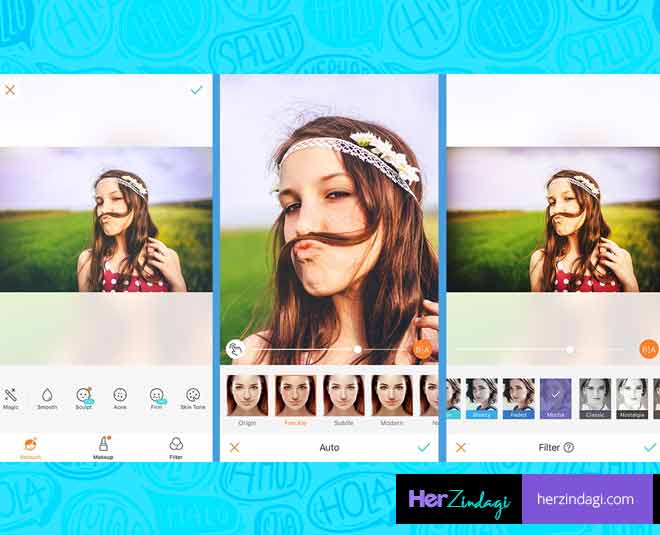The width and height of the screenshot is (660, 535).
Task: Click the Auto preset intensity slider handle
Action: [x=357, y=349]
